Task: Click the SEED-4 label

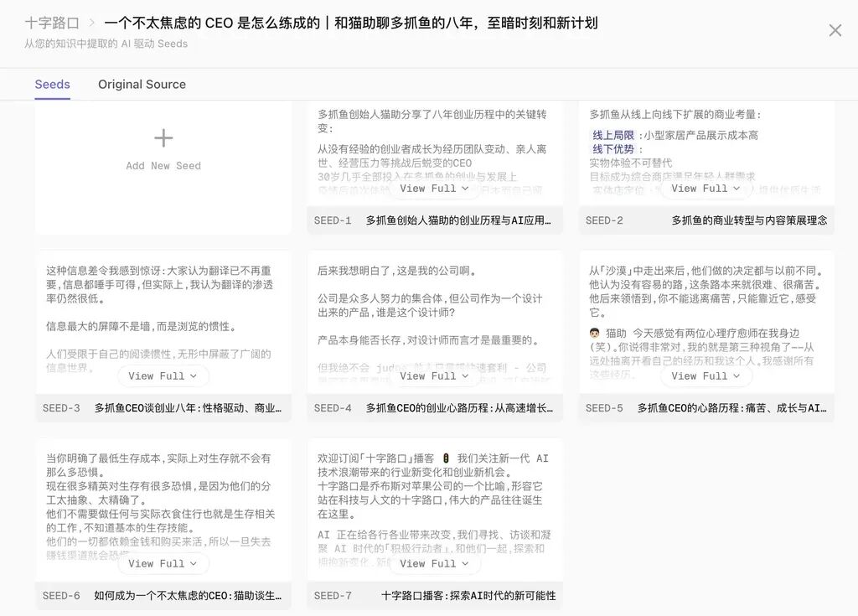Action: [x=333, y=408]
